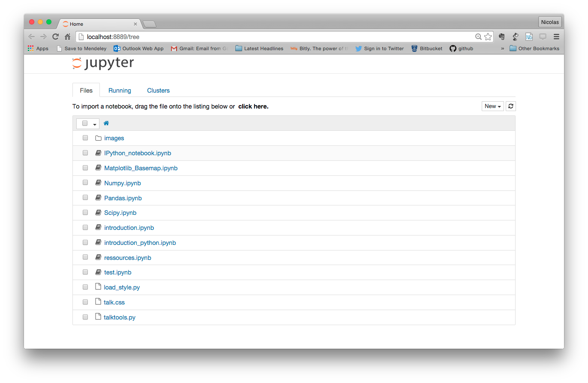Refresh the notebook list with the refresh icon

tap(510, 106)
